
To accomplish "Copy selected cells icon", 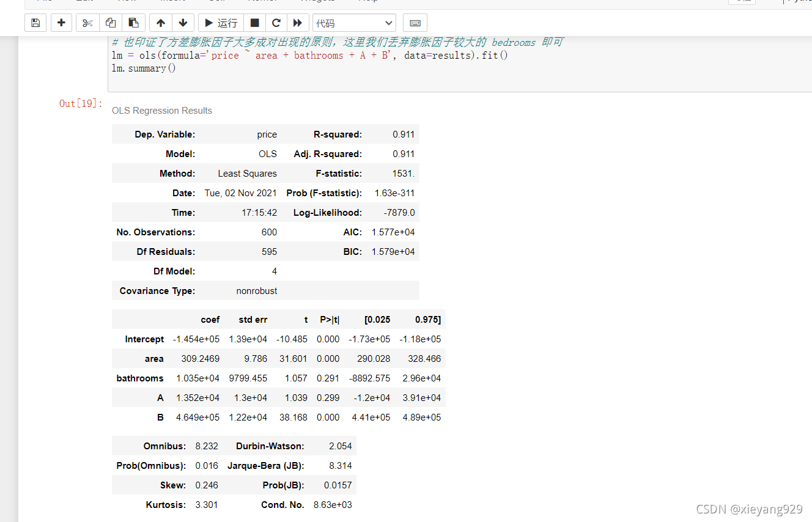I will 111,23.
